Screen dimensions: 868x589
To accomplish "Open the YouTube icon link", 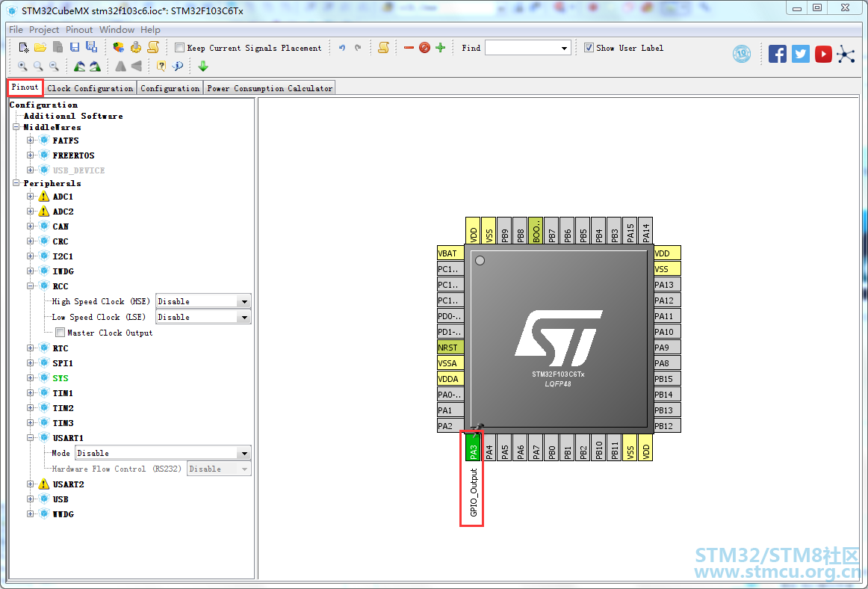I will tap(823, 54).
